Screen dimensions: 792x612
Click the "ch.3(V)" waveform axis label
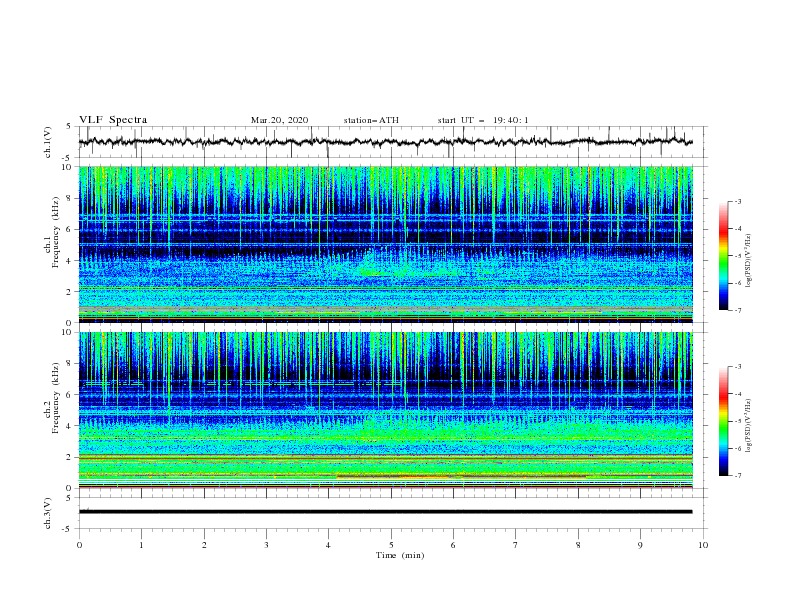point(48,513)
